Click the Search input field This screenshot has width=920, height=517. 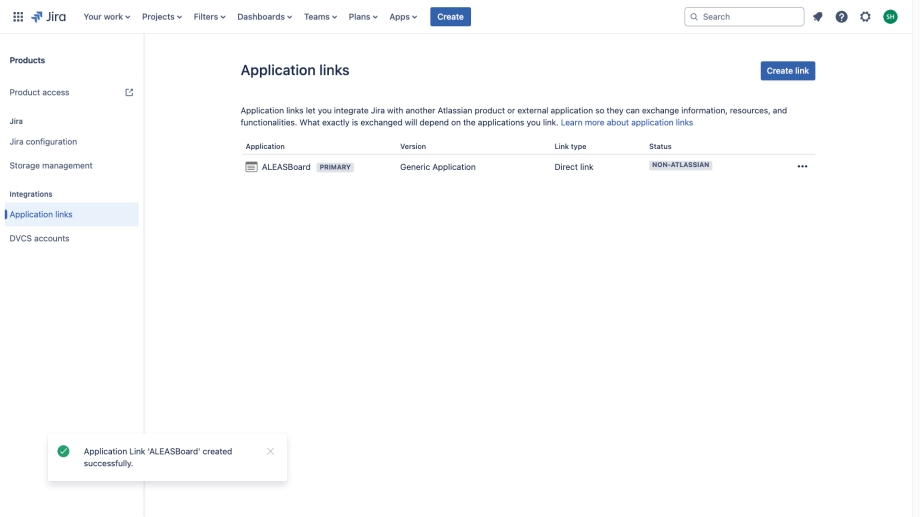tap(744, 17)
